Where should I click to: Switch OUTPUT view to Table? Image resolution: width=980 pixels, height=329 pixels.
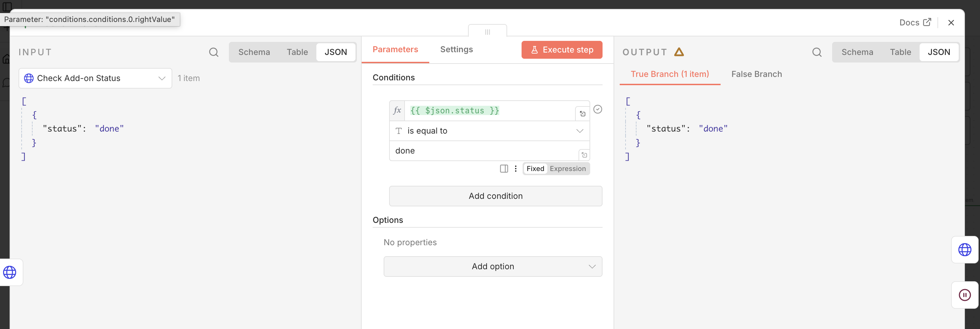[x=900, y=52]
